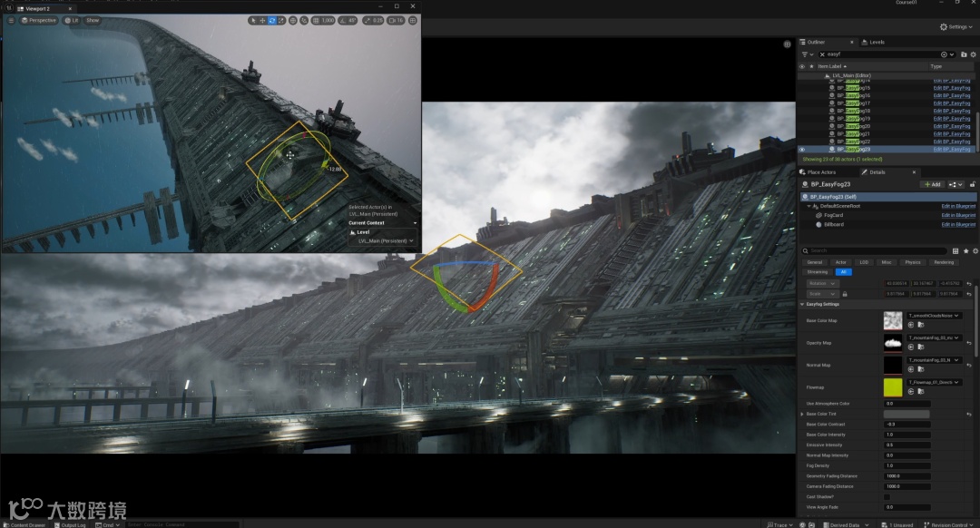The image size is (980, 528).
Task: Collapse the DefaultSceneRoot component tree
Action: coord(808,206)
